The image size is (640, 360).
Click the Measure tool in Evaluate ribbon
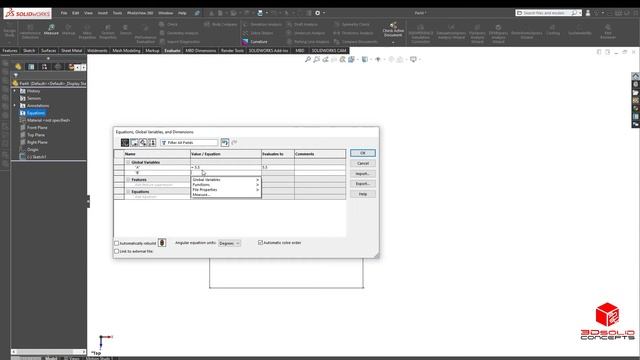[51, 30]
